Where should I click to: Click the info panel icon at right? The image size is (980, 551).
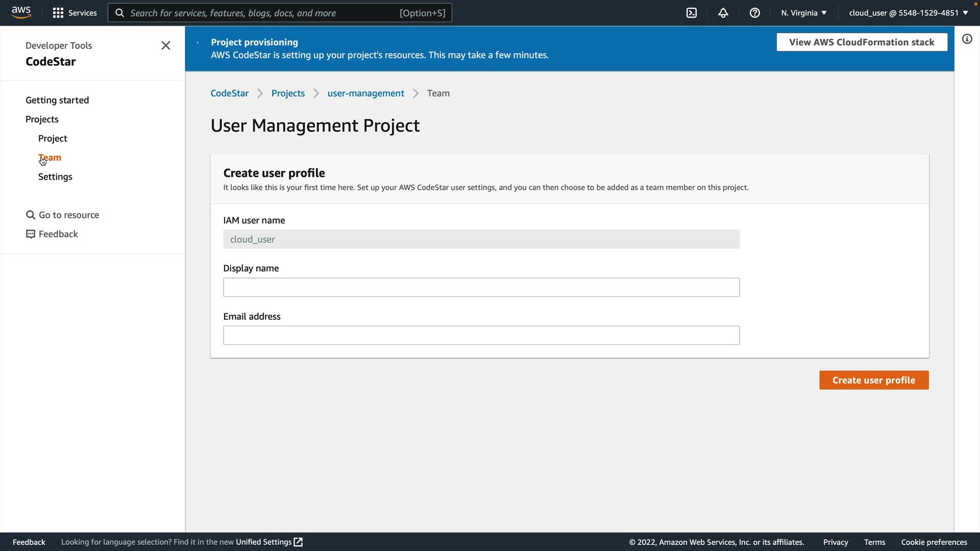click(x=967, y=39)
